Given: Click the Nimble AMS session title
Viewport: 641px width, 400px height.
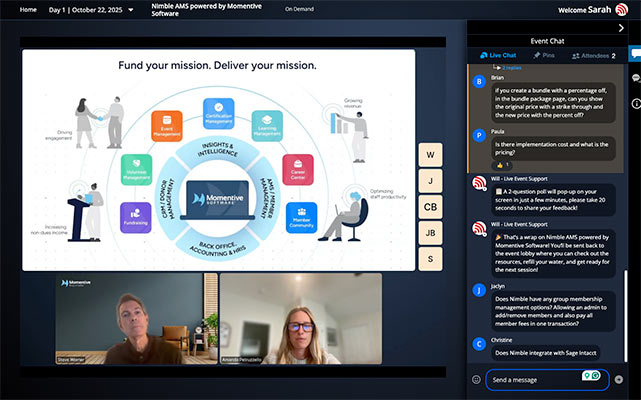Looking at the screenshot, I should pos(206,10).
